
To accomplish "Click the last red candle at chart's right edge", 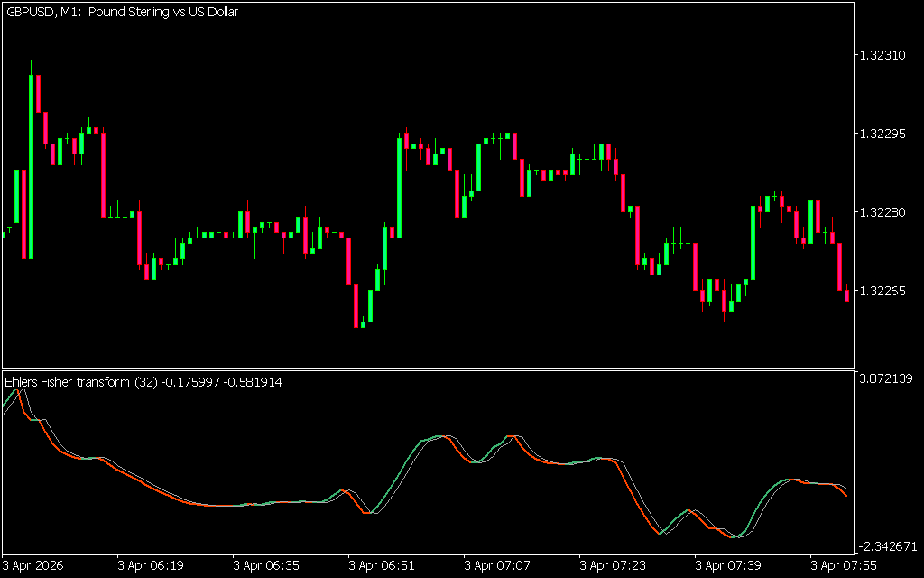I will (x=846, y=294).
